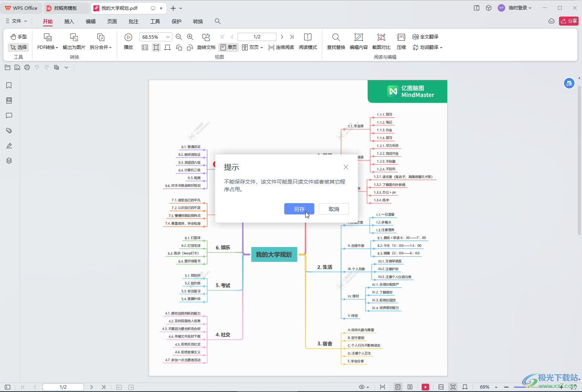Jump to last page in ribbon
582x392 pixels.
(292, 37)
